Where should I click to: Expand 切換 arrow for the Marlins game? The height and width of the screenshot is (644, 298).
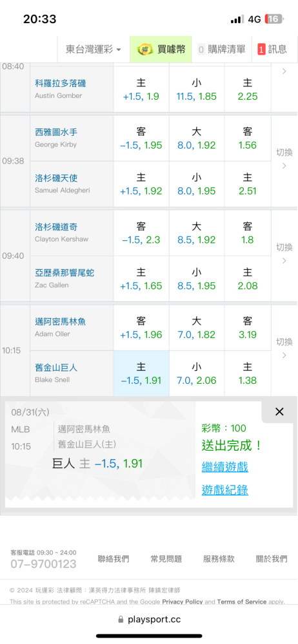(x=284, y=350)
